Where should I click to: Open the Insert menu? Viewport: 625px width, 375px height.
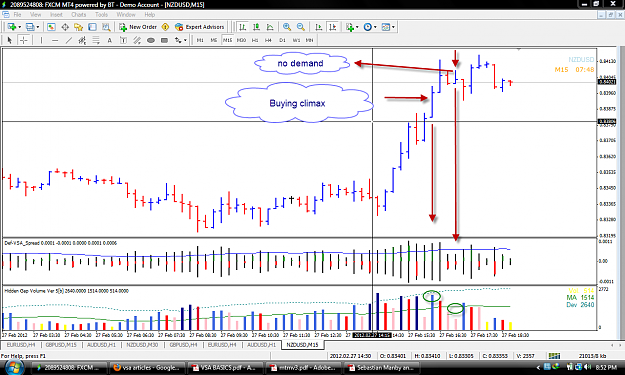coord(56,14)
